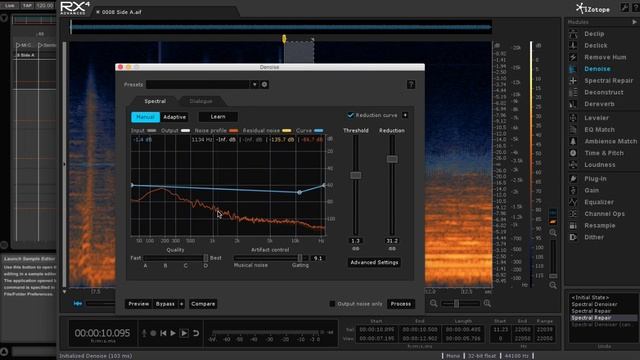Click the vertical zoom-in magnifier by frequency ruler
This screenshot has width=640, height=360.
point(553,233)
